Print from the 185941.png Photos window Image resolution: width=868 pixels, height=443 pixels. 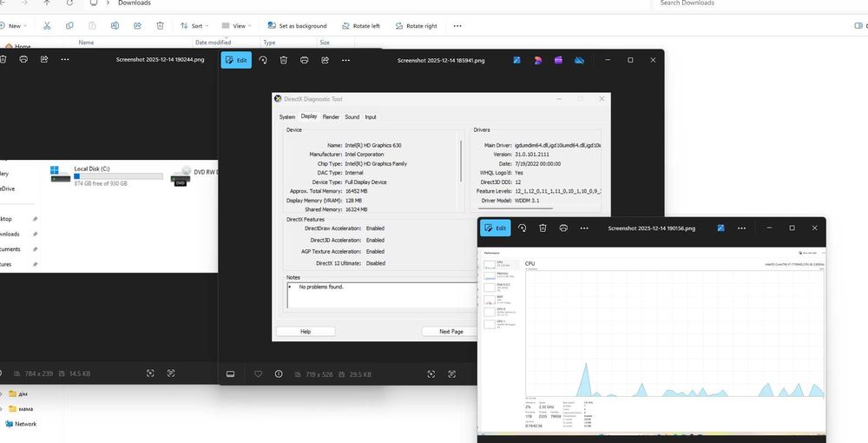(304, 60)
